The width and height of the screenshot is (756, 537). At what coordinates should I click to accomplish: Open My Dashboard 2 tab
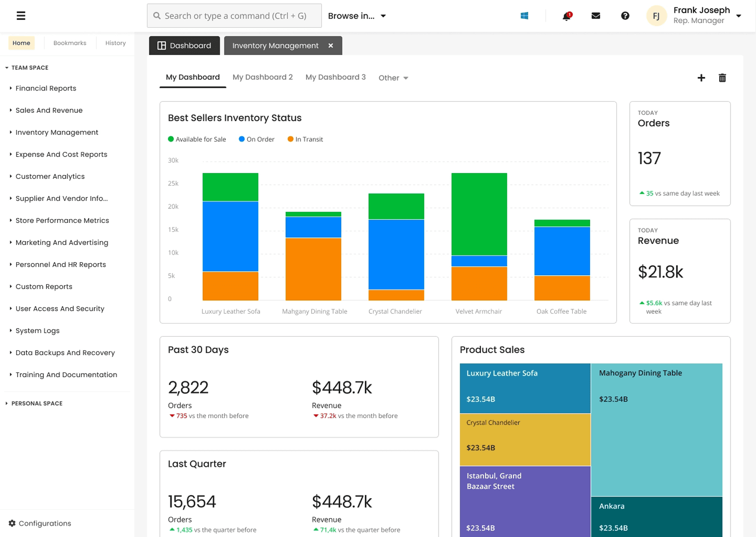pyautogui.click(x=263, y=77)
